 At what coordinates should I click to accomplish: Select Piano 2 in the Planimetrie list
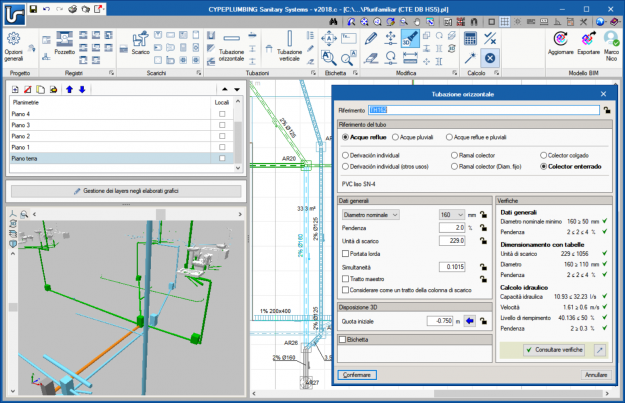coord(22,136)
